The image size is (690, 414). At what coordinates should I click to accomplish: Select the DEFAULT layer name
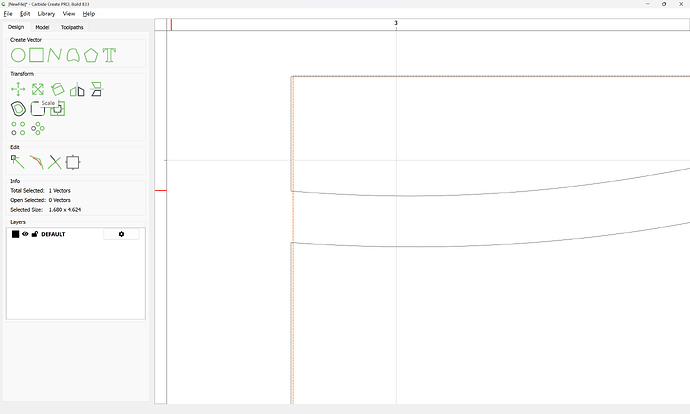coord(53,234)
